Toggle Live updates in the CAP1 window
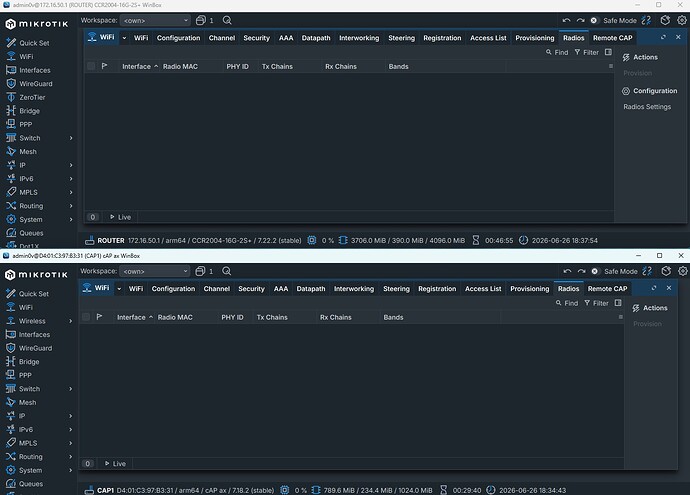This screenshot has height=495, width=690. point(115,463)
